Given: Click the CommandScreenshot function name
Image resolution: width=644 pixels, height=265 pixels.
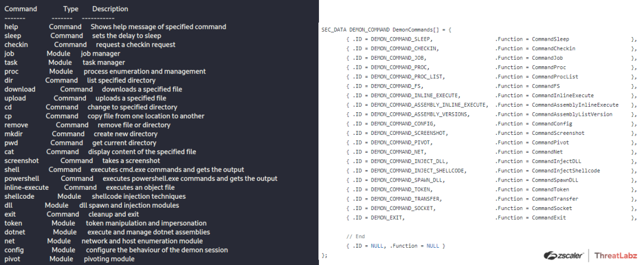Looking at the screenshot, I should click(558, 133).
